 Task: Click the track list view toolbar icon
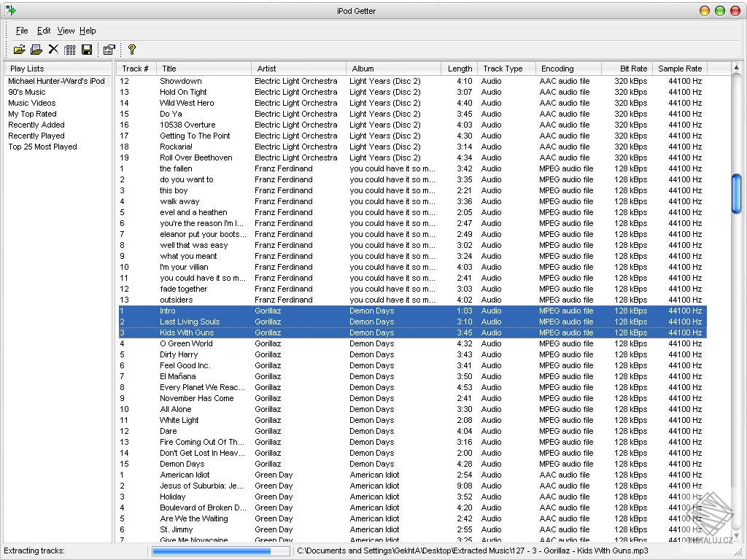tap(69, 50)
